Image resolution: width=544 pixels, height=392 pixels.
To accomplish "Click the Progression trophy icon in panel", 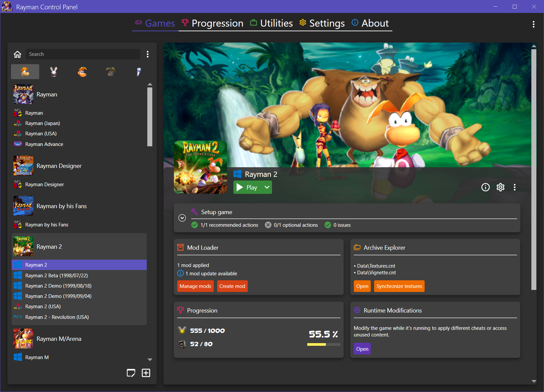I will click(x=181, y=310).
